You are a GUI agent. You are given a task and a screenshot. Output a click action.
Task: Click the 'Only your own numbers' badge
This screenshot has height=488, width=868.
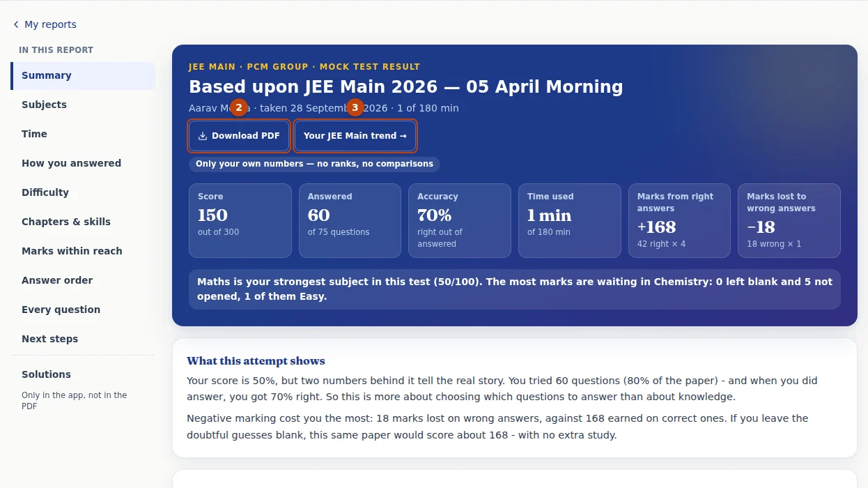point(314,164)
